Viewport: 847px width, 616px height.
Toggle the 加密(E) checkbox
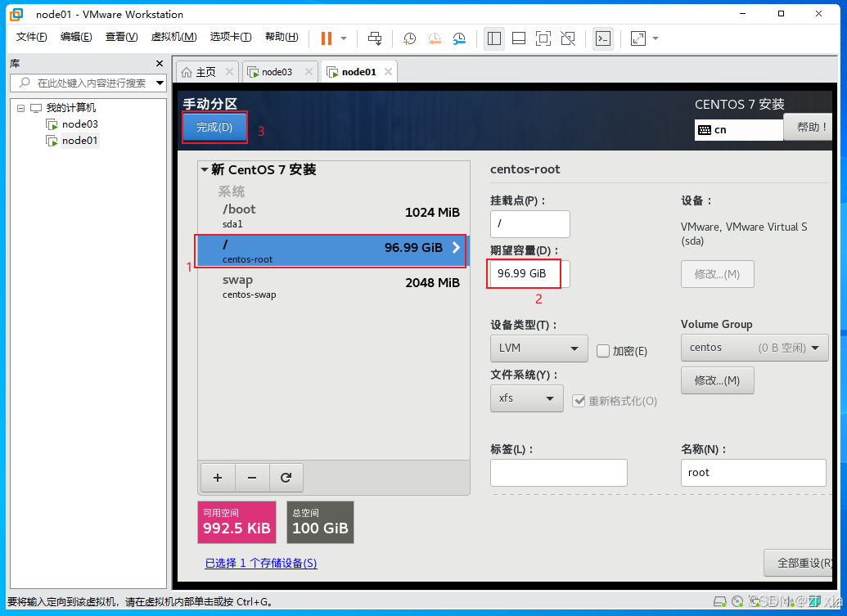(603, 351)
